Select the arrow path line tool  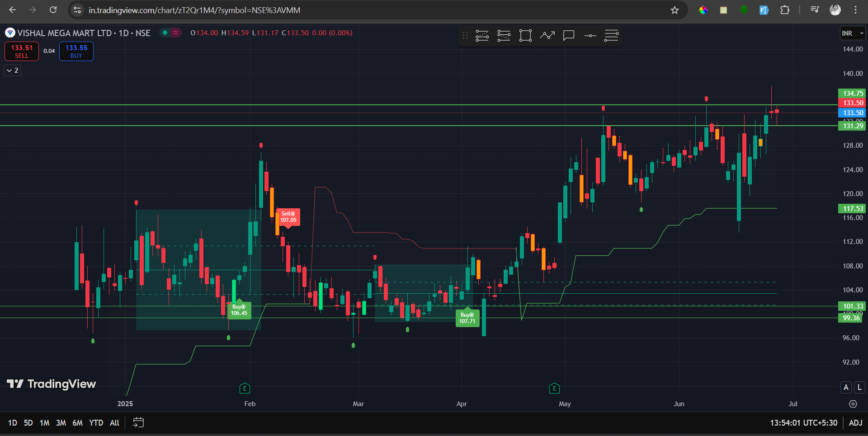coord(547,35)
